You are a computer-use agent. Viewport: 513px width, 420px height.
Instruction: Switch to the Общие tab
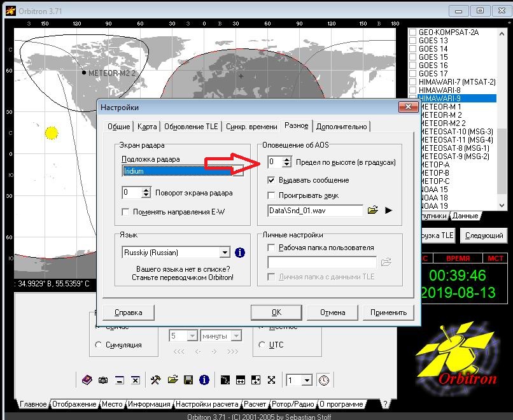[119, 127]
